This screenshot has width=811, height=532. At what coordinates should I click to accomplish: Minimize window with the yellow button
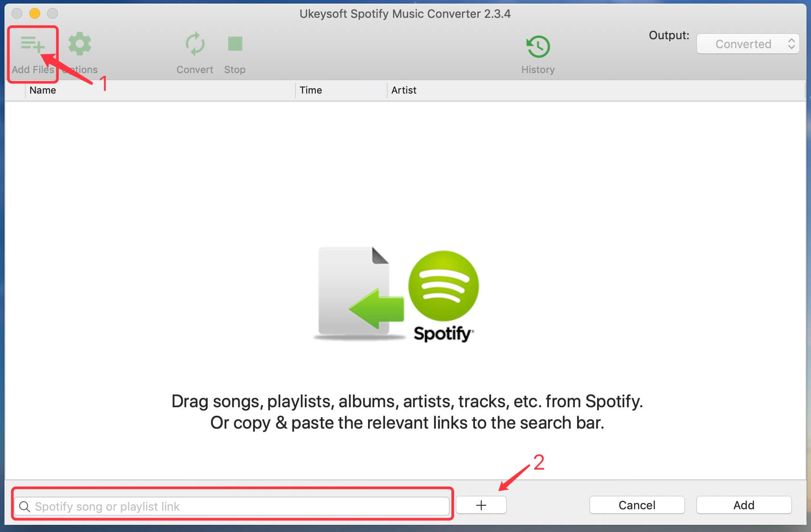(x=35, y=14)
